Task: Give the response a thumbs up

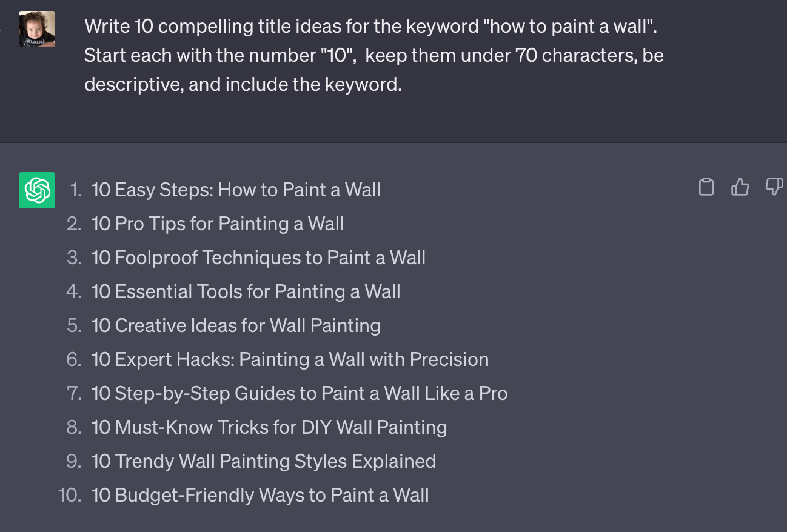Action: (740, 187)
